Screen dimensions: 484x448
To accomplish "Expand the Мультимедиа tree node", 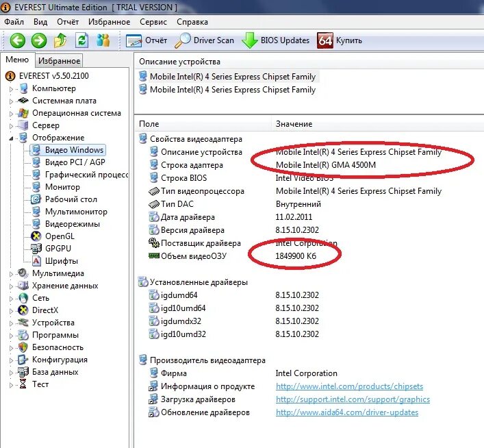I will click(x=11, y=274).
